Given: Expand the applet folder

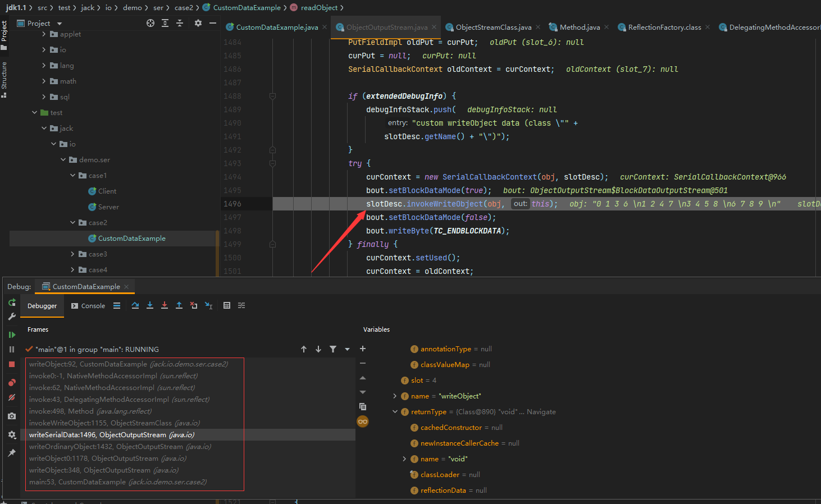Looking at the screenshot, I should 44,34.
